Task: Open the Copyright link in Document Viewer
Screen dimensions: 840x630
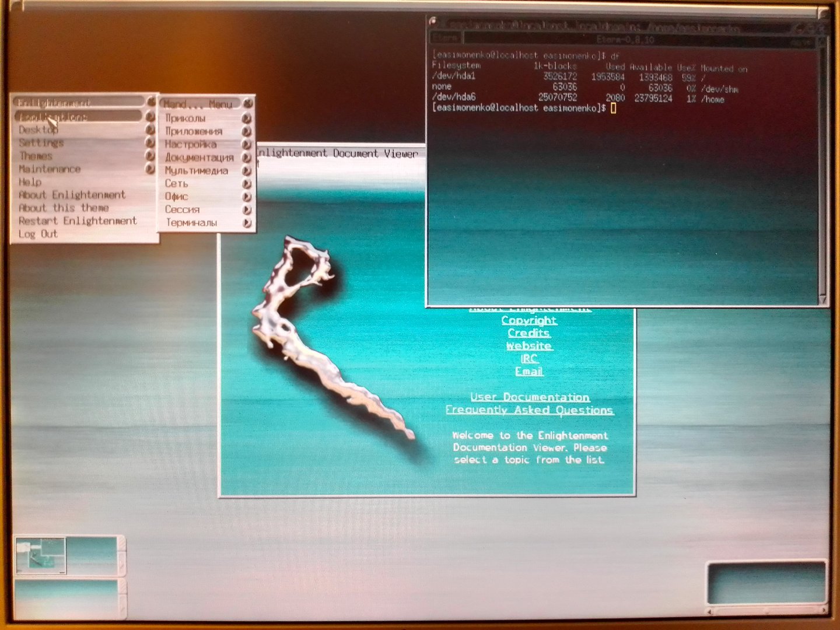Action: (529, 320)
